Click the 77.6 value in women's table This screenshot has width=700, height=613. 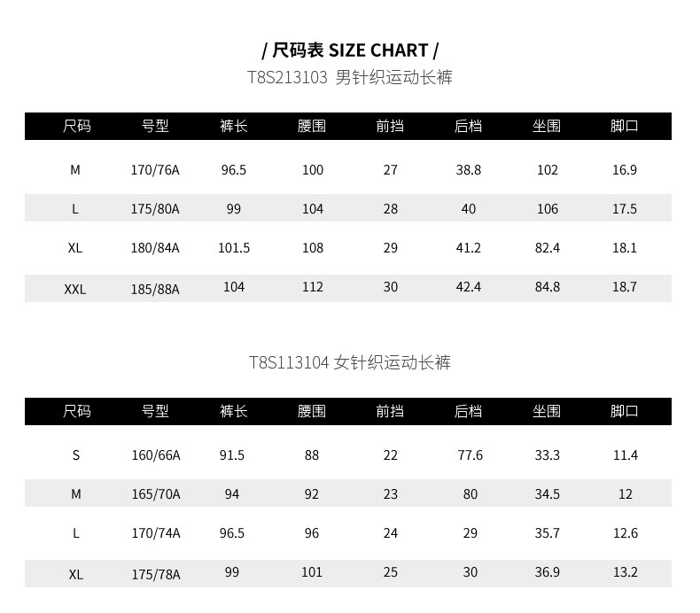pos(471,455)
